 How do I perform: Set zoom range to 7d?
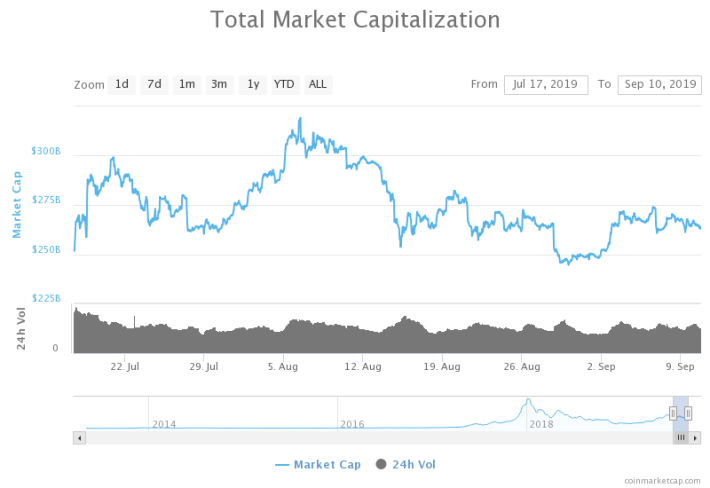click(x=154, y=85)
